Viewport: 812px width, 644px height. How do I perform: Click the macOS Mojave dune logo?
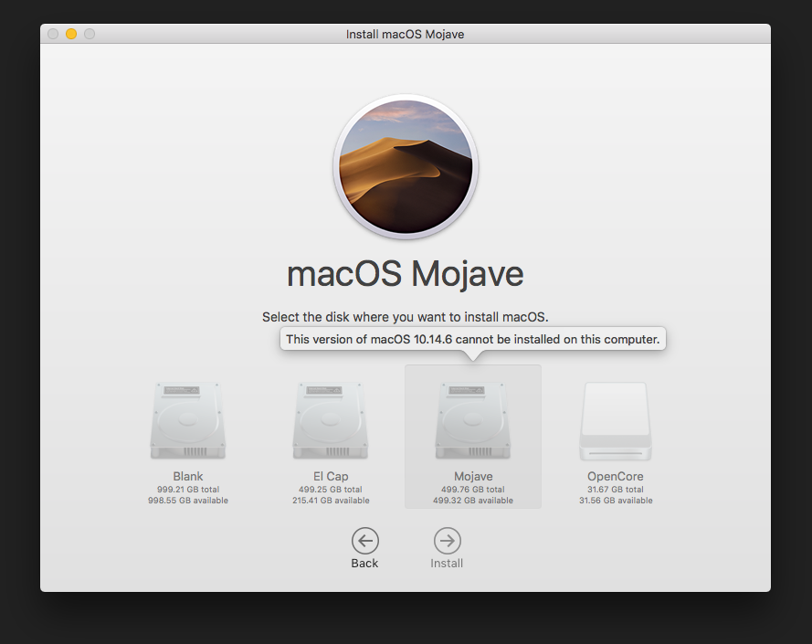(x=406, y=167)
